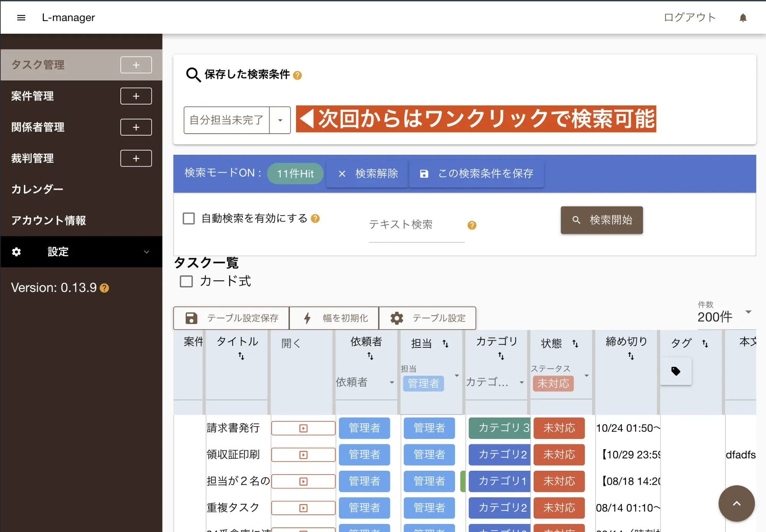Open the 請求書発行 task via its play icon
Image resolution: width=766 pixels, height=532 pixels.
pos(303,428)
